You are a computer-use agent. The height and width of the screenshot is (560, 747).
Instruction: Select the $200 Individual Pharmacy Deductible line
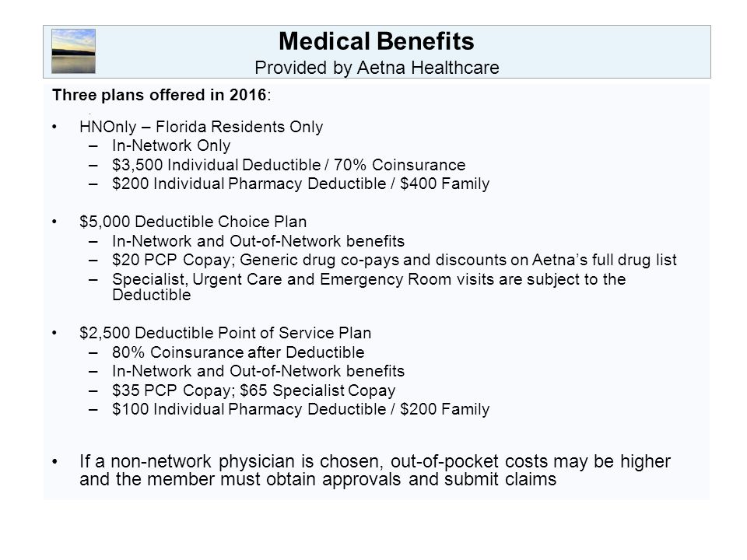[300, 184]
